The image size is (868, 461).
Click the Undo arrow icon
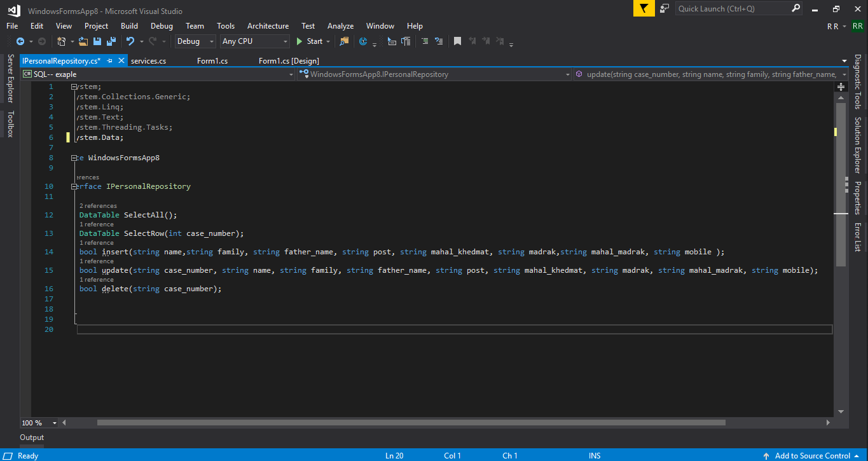point(130,41)
